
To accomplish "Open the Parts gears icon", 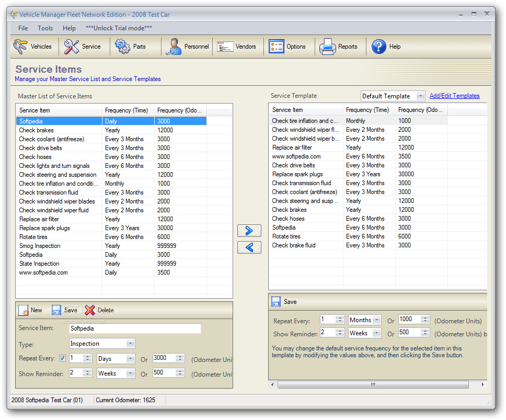I will pyautogui.click(x=123, y=47).
